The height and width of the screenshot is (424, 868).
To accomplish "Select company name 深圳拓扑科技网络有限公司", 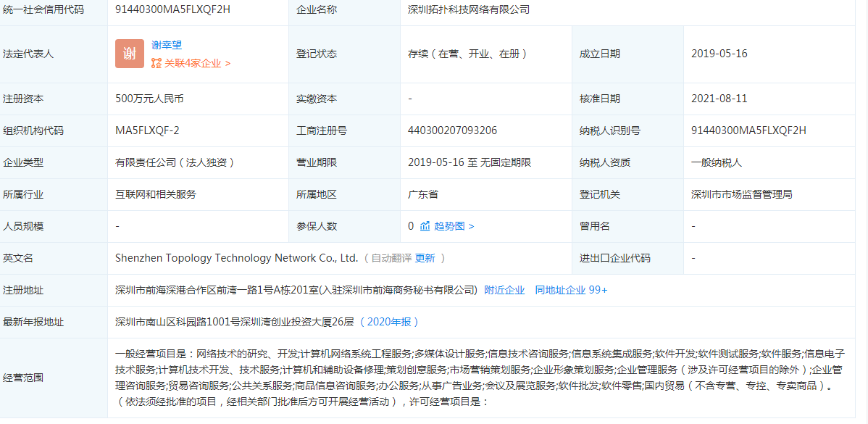I will tap(468, 9).
